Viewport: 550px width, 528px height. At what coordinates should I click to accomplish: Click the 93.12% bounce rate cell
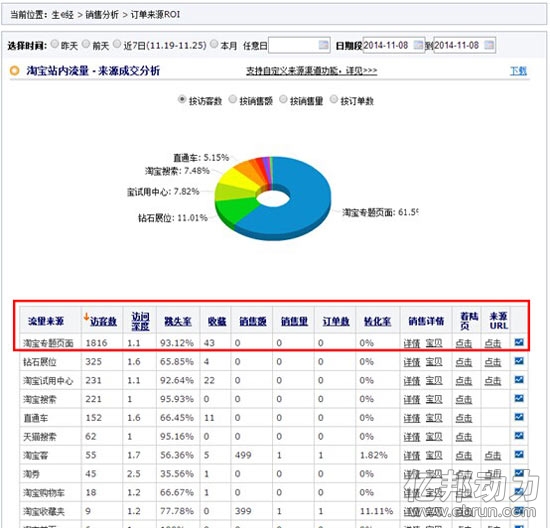pyautogui.click(x=177, y=343)
